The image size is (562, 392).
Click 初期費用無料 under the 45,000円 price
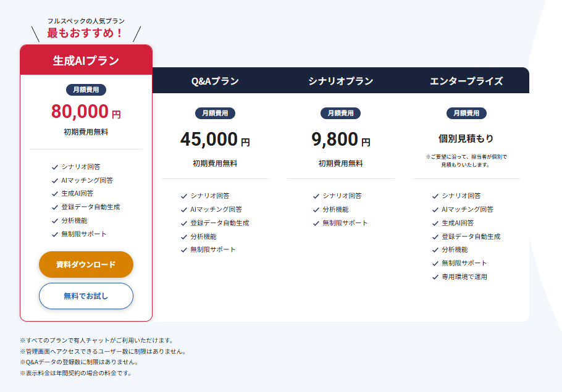[x=215, y=164]
